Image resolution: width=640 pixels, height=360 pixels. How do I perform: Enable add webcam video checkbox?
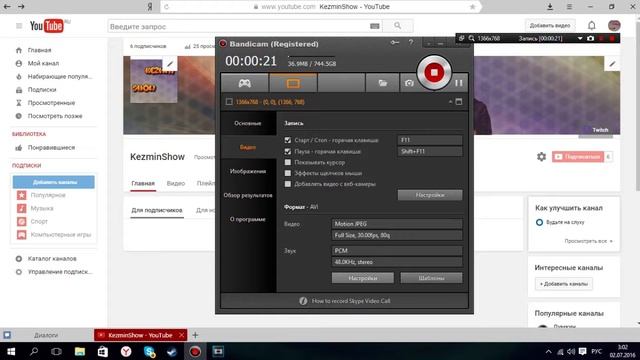pyautogui.click(x=288, y=184)
